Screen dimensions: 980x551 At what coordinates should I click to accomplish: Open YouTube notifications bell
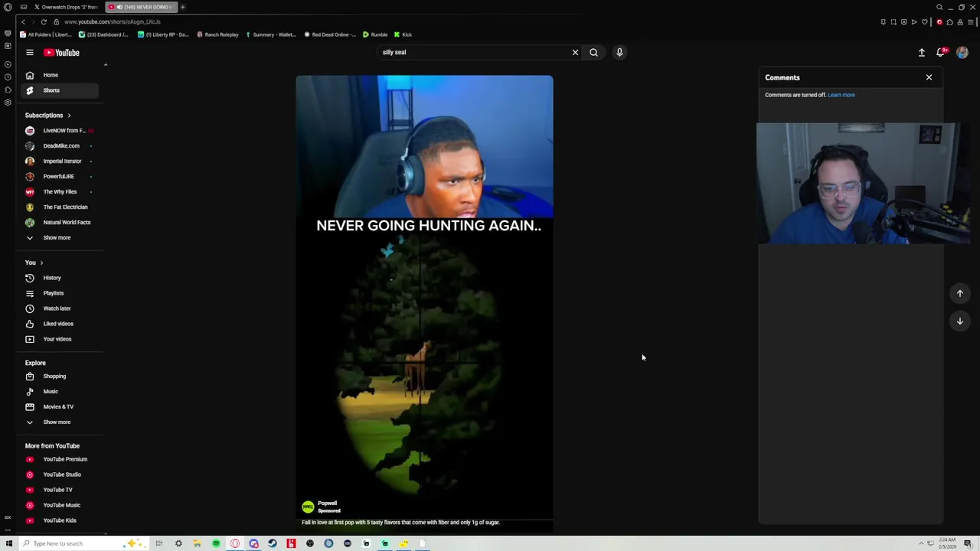[x=941, y=53]
